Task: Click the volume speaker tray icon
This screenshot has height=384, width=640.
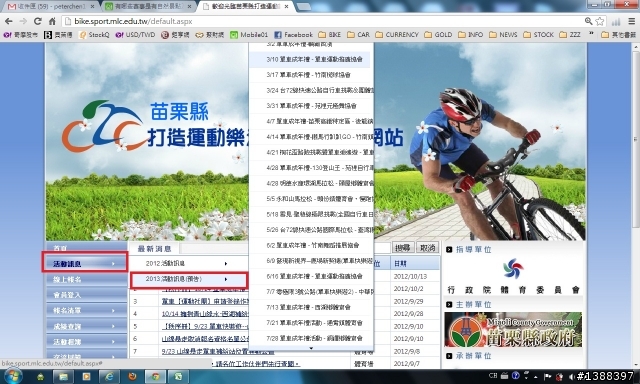Action: (x=571, y=376)
